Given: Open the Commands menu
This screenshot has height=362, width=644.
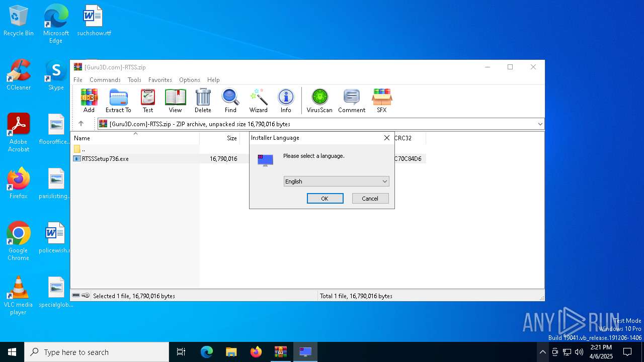Looking at the screenshot, I should (x=105, y=80).
